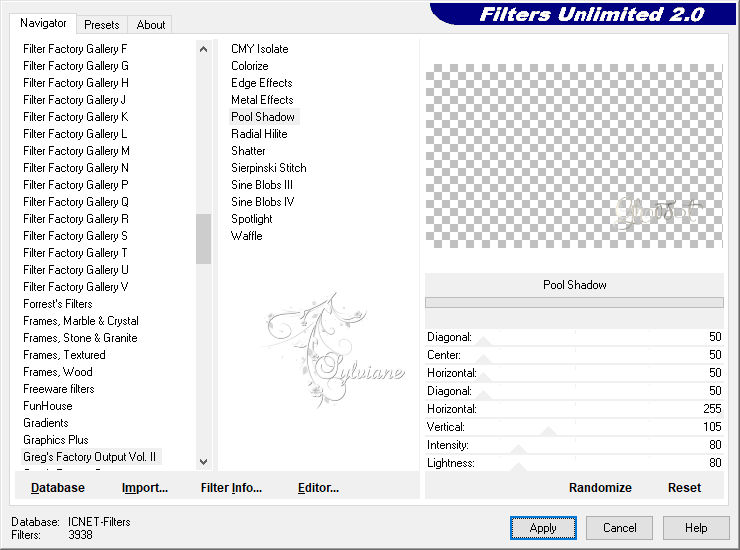Select Filter Factory Gallery U
The image size is (740, 550).
click(76, 270)
